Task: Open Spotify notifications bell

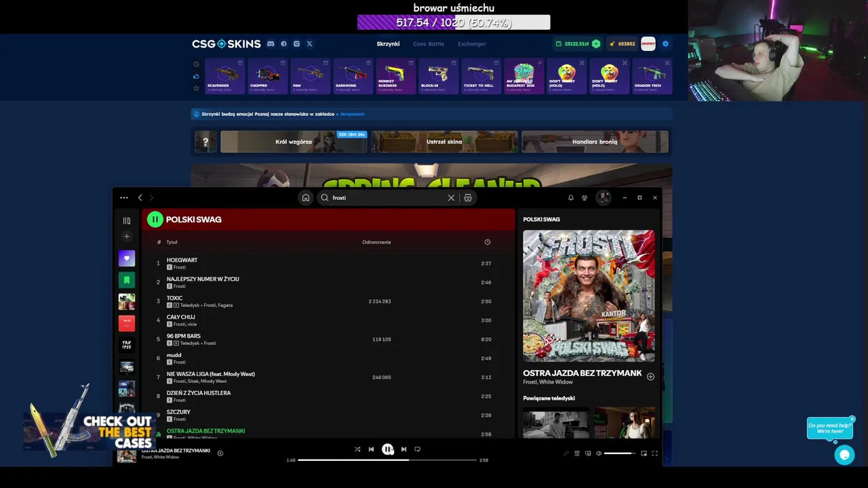Action: coord(570,198)
